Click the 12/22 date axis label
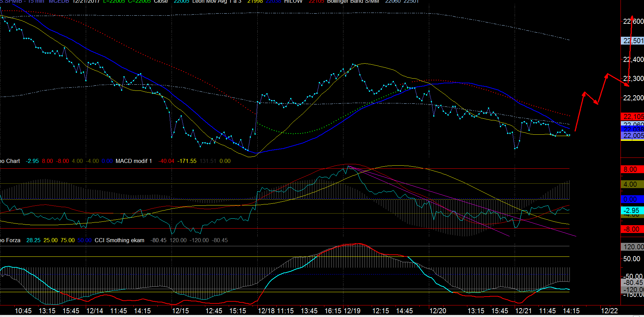The width and height of the screenshot is (644, 317). point(609,311)
